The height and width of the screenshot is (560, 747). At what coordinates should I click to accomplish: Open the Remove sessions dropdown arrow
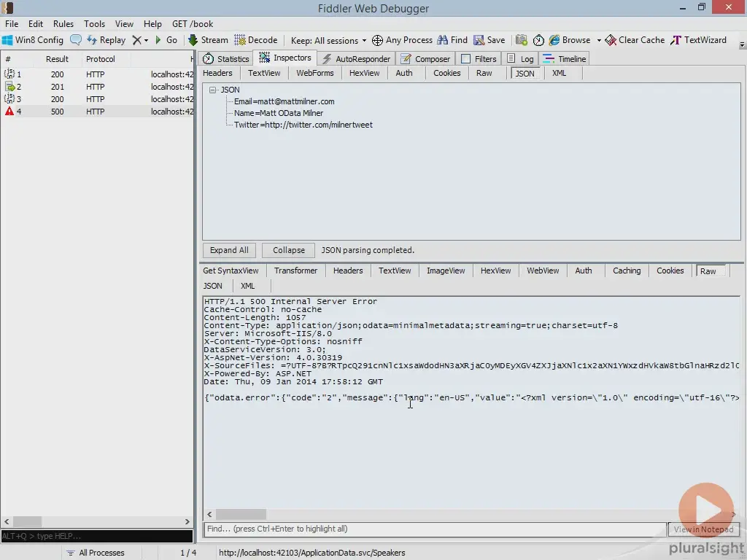pos(146,41)
